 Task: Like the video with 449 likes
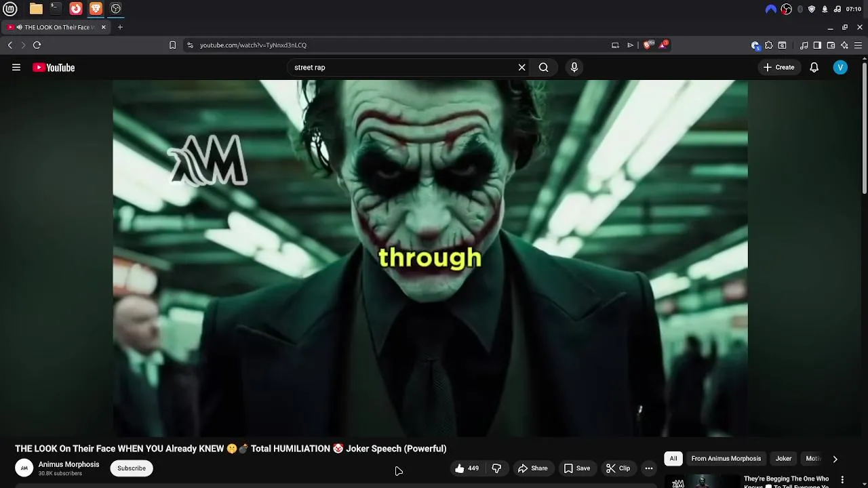467,468
